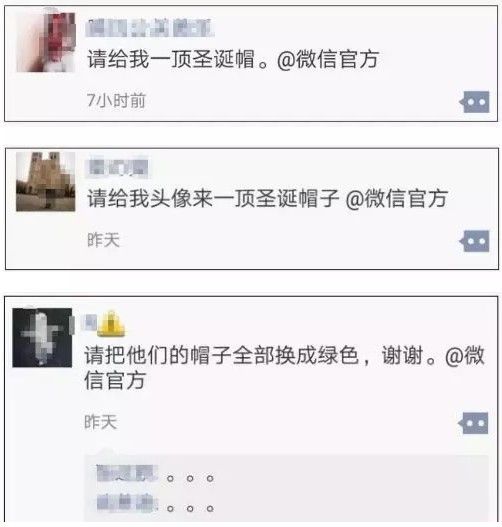This screenshot has width=502, height=527.
Task: Open the first blurred commenter name in reply box
Action: (x=127, y=473)
